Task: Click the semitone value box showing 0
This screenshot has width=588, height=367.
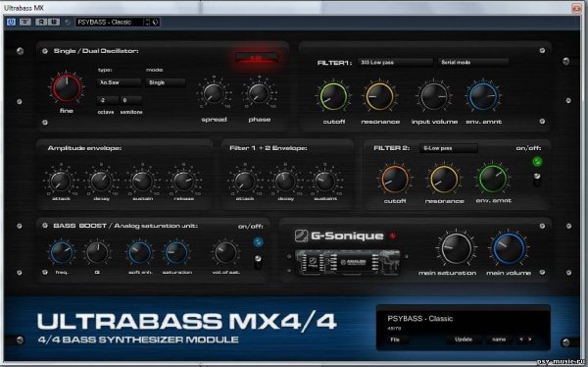Action: tap(131, 100)
